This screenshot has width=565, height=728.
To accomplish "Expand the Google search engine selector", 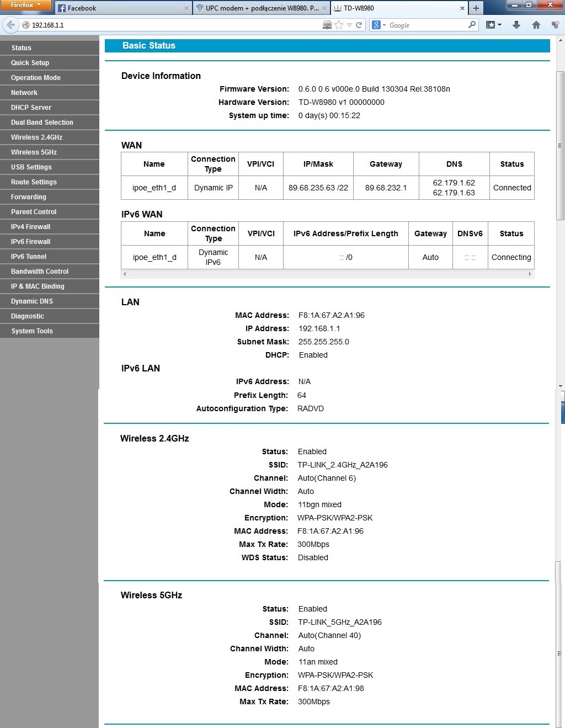I will pos(379,25).
